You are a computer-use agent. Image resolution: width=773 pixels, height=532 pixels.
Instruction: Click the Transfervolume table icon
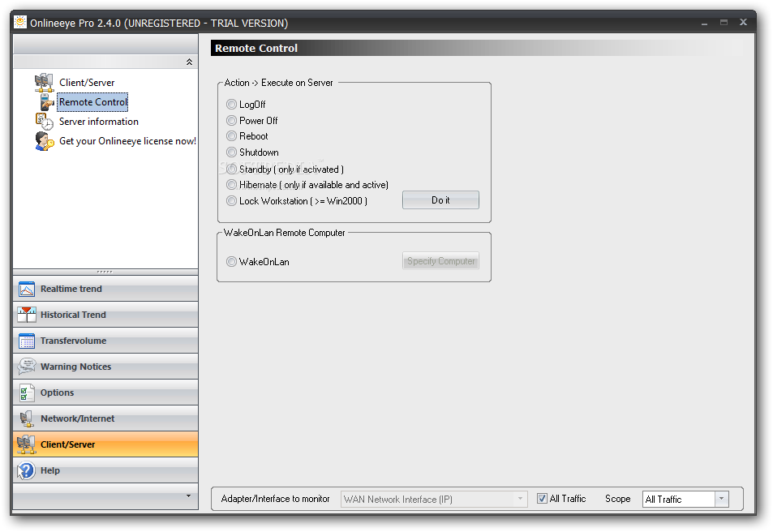click(x=27, y=341)
